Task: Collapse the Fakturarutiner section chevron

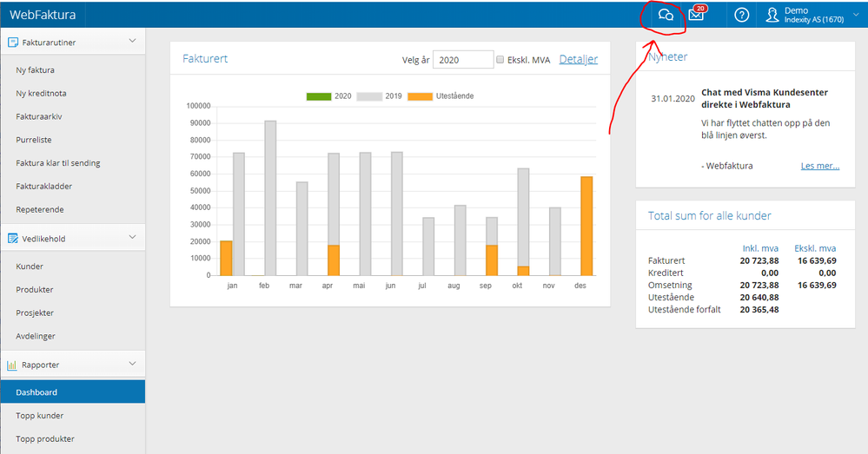Action: [x=132, y=41]
